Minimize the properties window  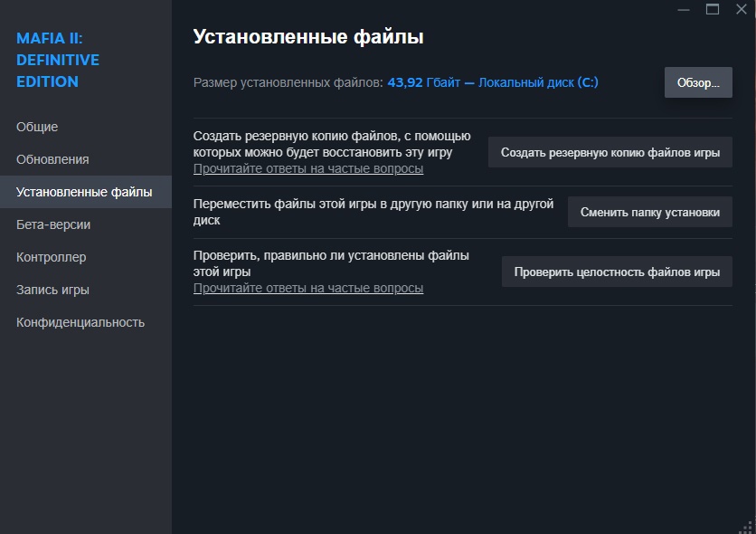683,9
